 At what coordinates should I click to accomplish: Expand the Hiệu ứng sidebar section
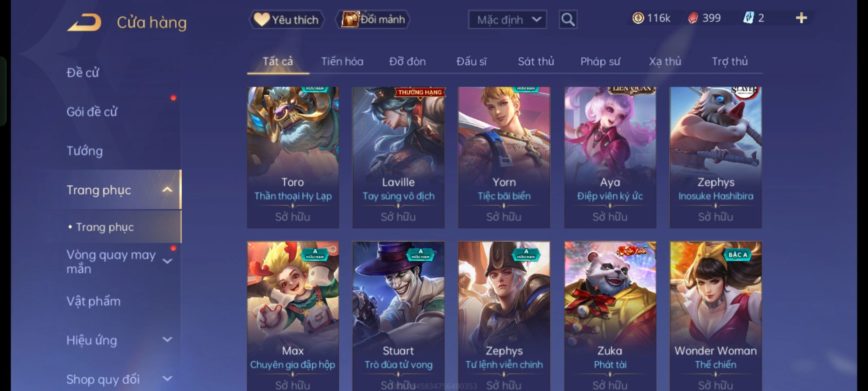point(167,340)
